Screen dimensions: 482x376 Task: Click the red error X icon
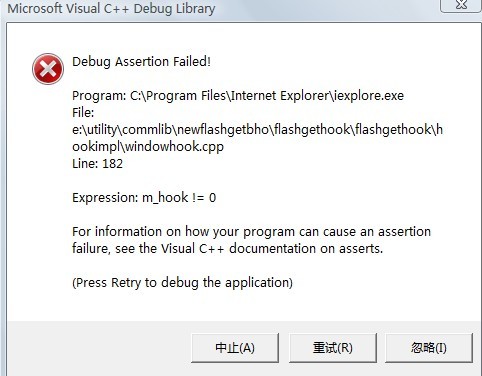48,69
